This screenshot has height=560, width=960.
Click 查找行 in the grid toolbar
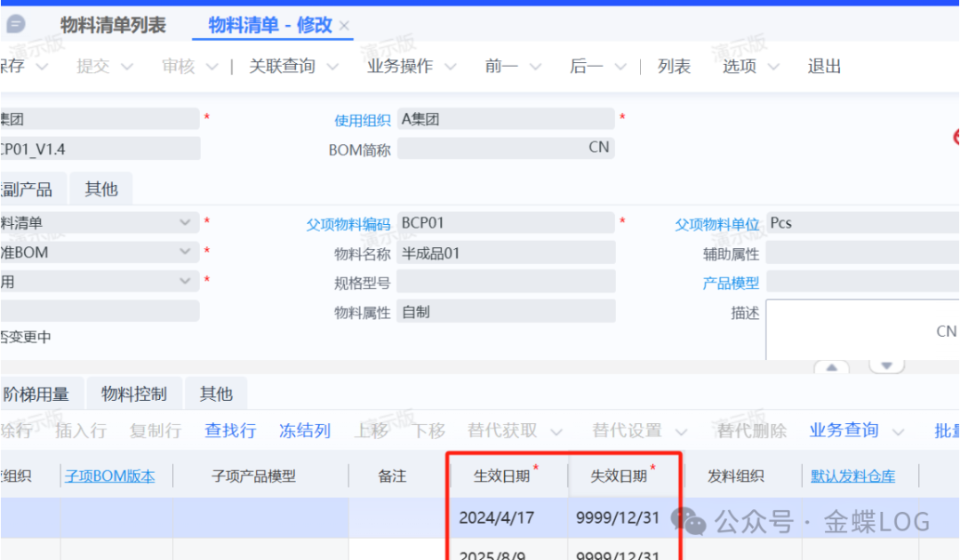230,431
